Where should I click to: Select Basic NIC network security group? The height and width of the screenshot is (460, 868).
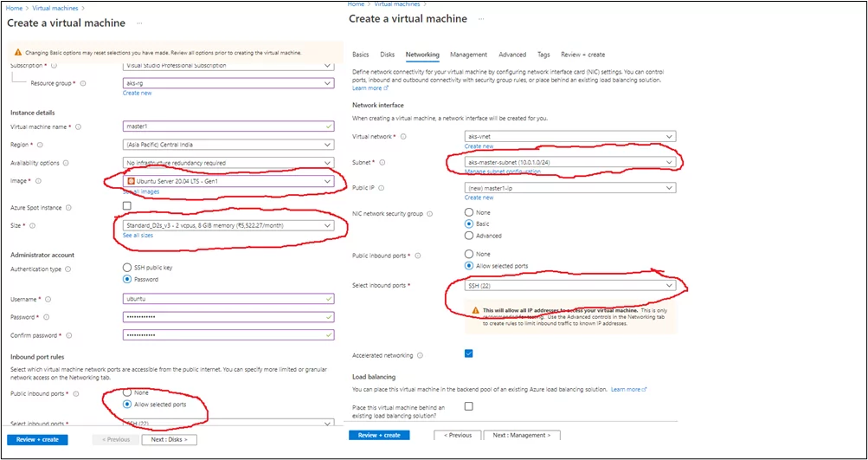pyautogui.click(x=469, y=224)
